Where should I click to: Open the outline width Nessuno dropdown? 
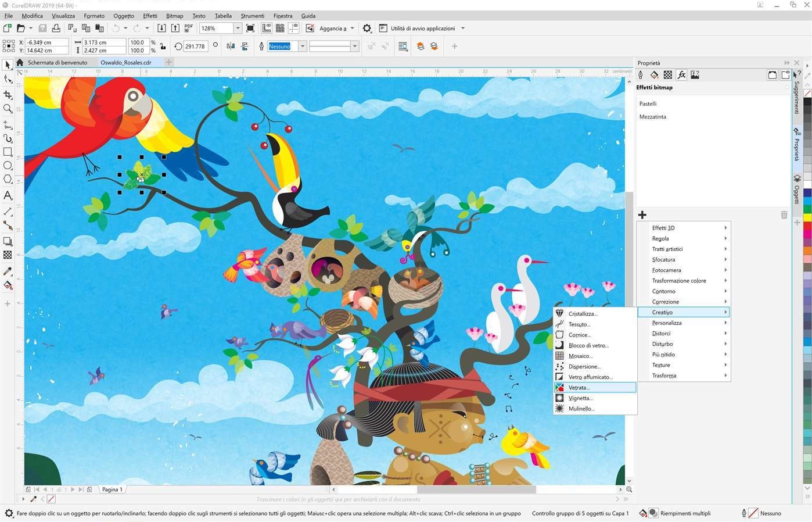pos(302,47)
